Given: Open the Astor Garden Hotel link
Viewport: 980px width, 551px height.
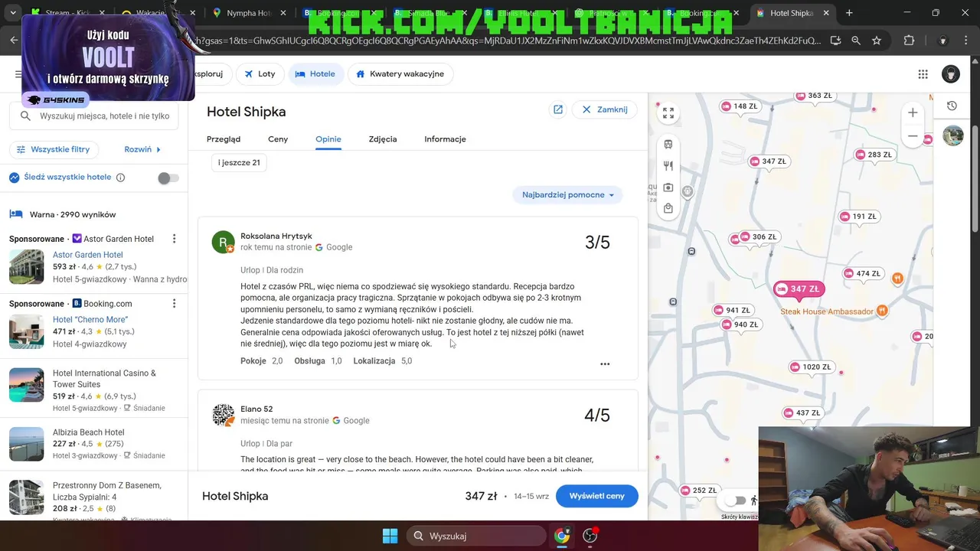Looking at the screenshot, I should tap(87, 255).
